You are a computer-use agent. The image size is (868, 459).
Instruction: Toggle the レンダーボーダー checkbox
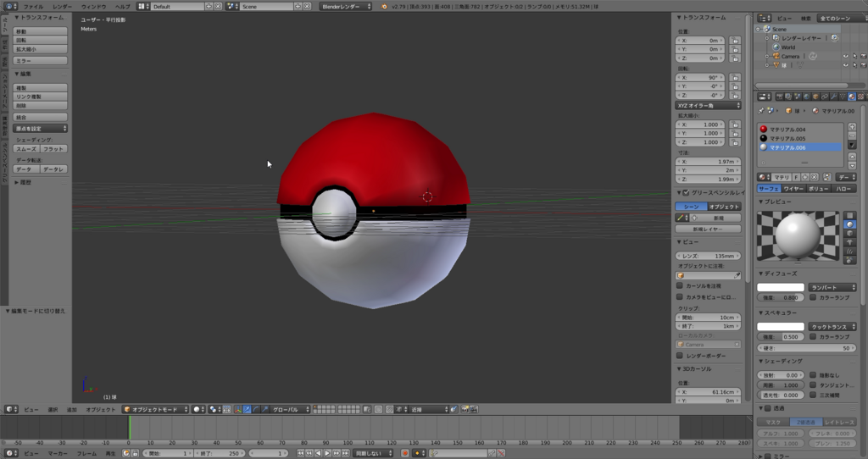coord(680,356)
